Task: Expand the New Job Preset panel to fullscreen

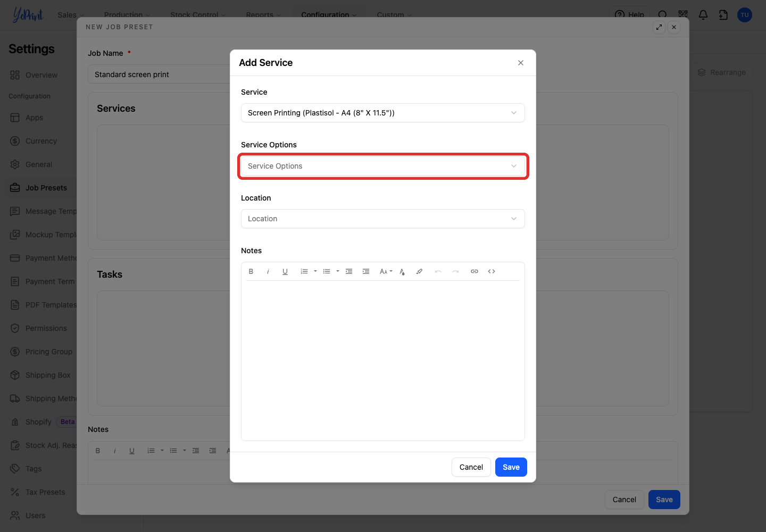Action: (660, 27)
